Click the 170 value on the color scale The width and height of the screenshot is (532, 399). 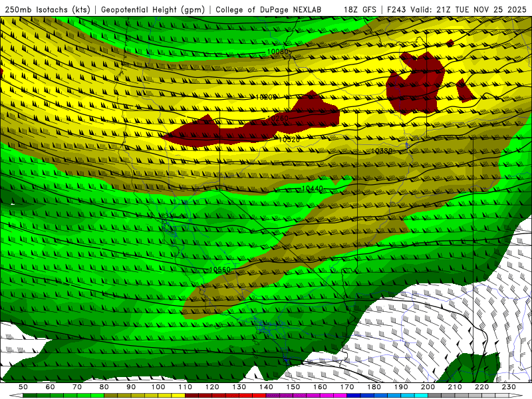coord(347,387)
